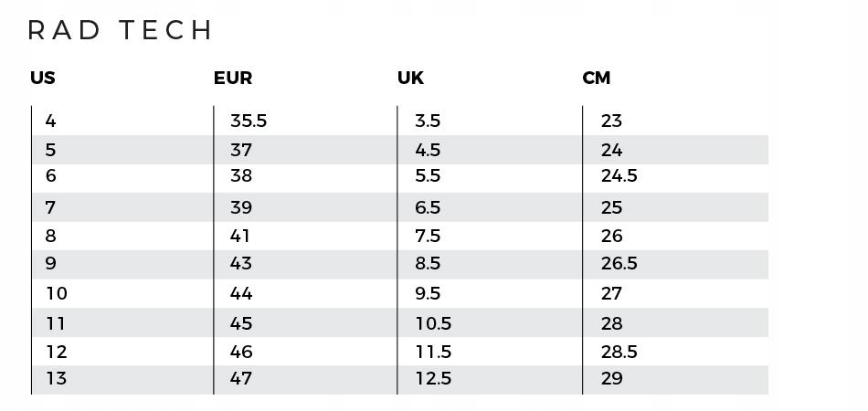Select US size 4 cell
Screen dimensions: 868x411
pyautogui.click(x=50, y=121)
